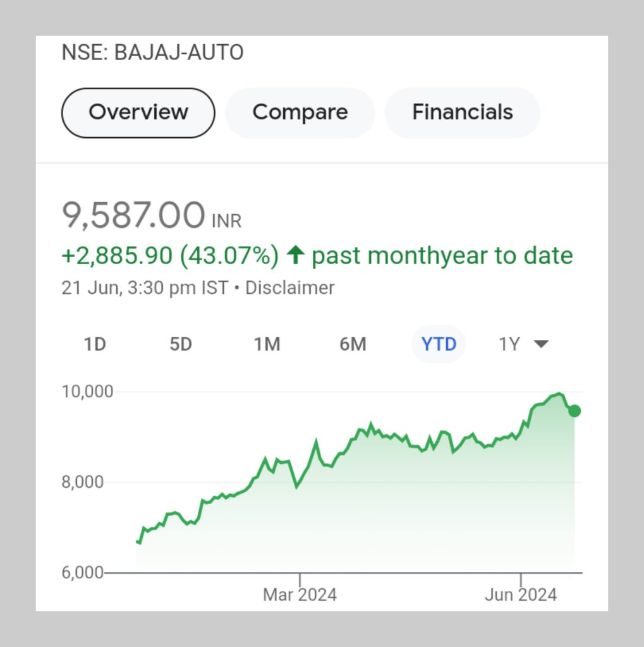Open the Overview tab
644x647 pixels.
(138, 112)
